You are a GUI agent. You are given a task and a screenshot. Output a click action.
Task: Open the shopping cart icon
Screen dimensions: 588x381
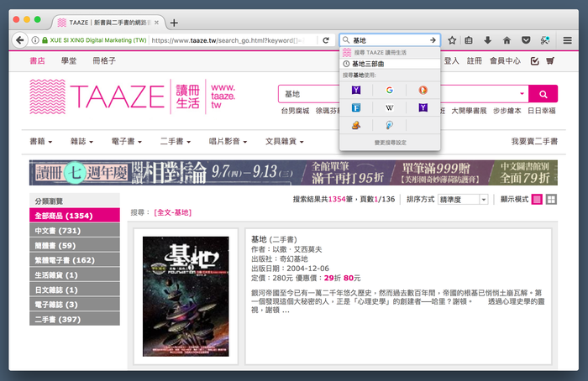tap(550, 60)
